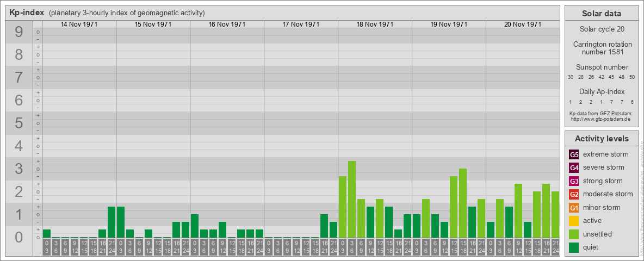Screen dimensions: 644x261
Task: Click the 18 Nov 0-3 h light green bar
Action: pos(343,207)
